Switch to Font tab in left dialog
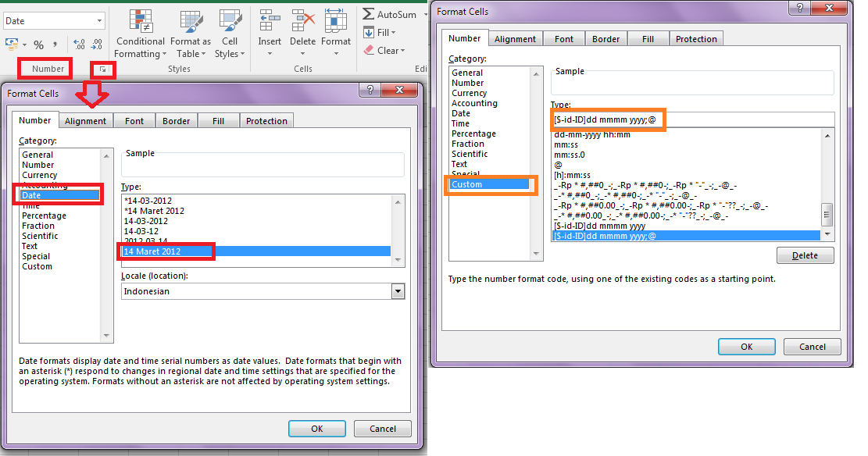The width and height of the screenshot is (868, 456). coord(134,121)
